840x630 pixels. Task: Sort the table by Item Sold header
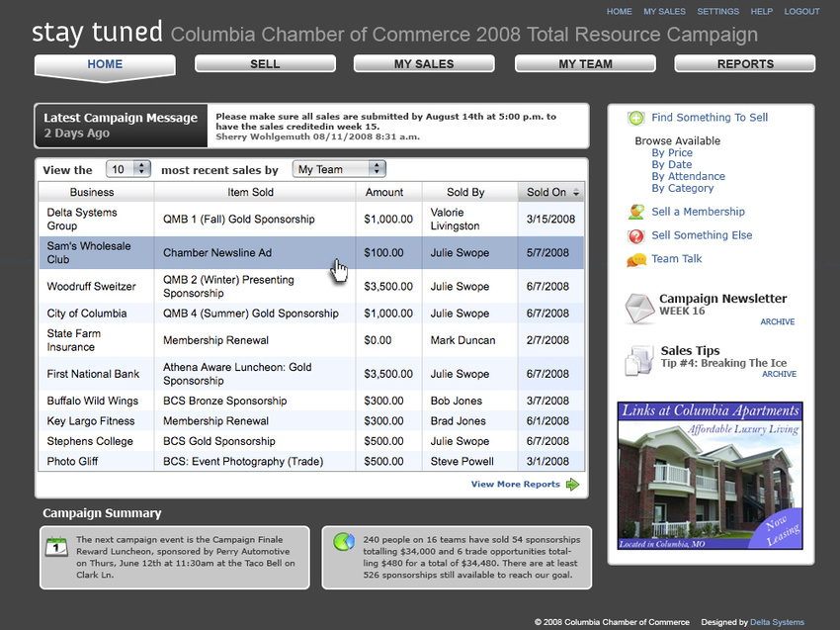255,192
